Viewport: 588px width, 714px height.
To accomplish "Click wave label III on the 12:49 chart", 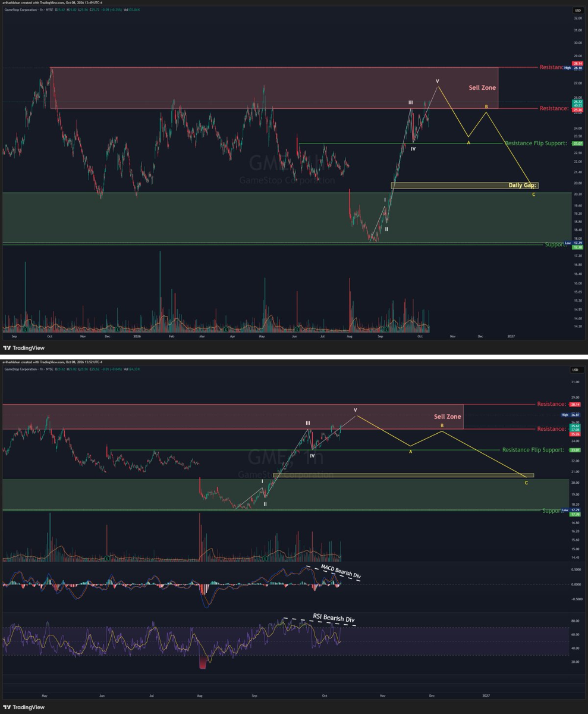I will pos(410,103).
